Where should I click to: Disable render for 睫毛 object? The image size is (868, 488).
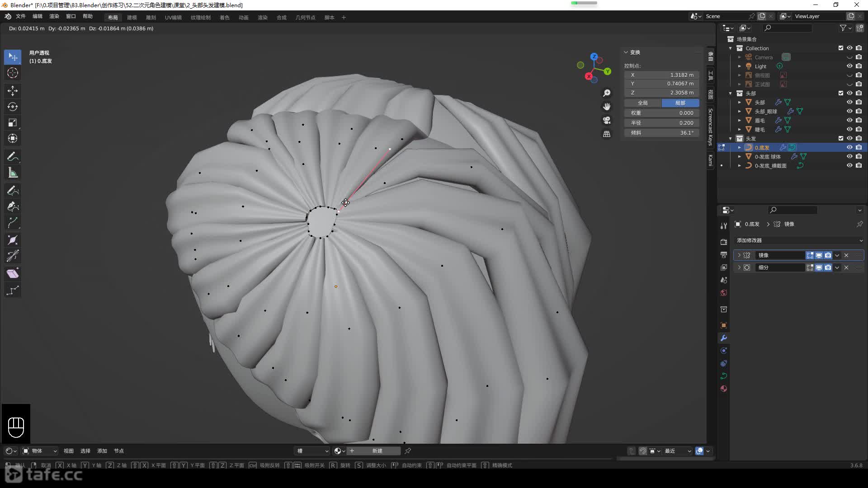(859, 129)
